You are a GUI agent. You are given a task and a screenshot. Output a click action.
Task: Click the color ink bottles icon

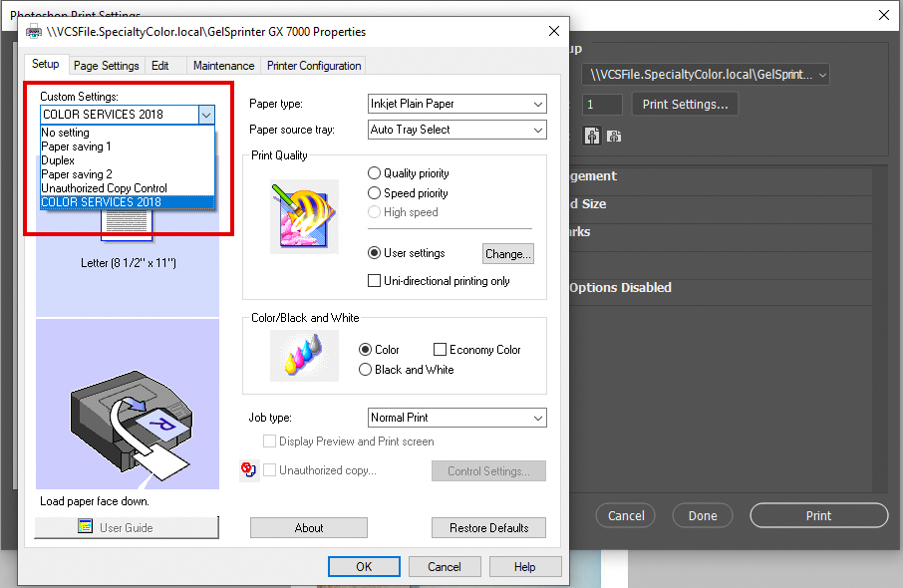tap(304, 356)
